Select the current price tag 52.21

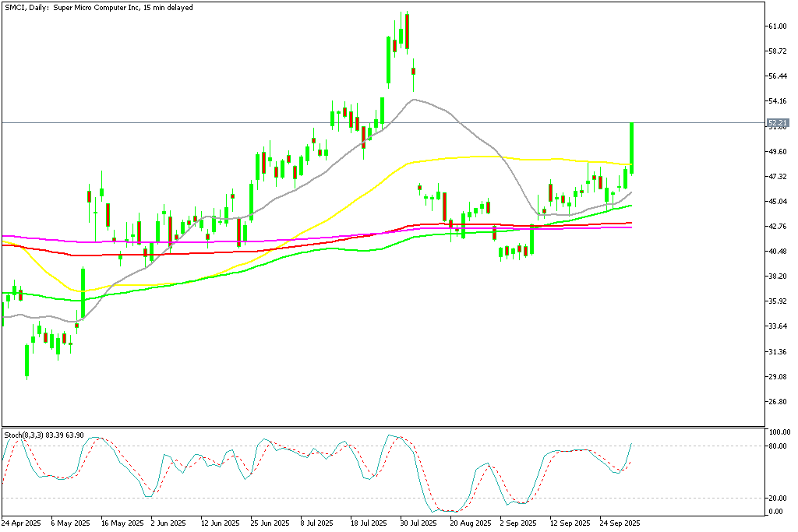point(778,123)
